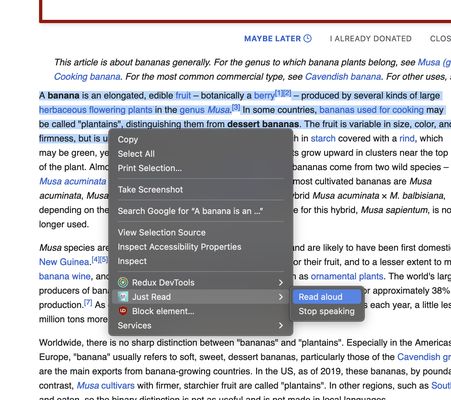Click the I ALREADY DONATED button
451x400 pixels.
(x=371, y=39)
